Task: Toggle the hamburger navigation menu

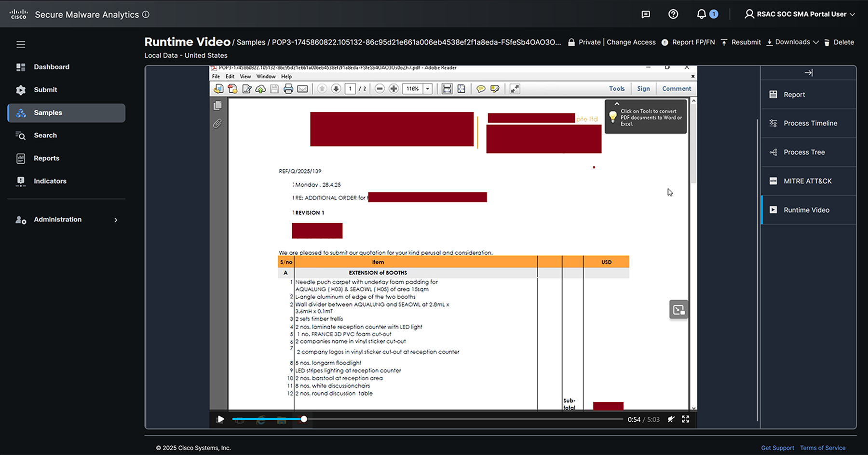Action: click(x=21, y=44)
